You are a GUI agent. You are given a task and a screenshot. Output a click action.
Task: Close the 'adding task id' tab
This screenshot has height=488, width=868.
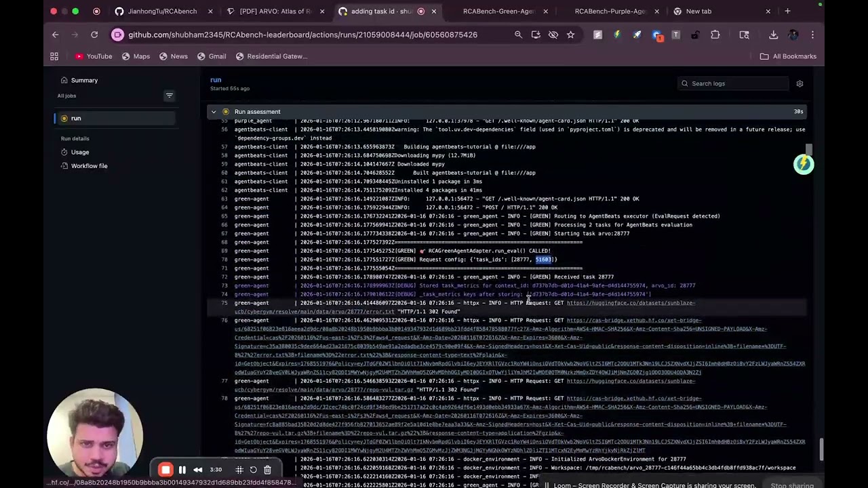pyautogui.click(x=434, y=11)
